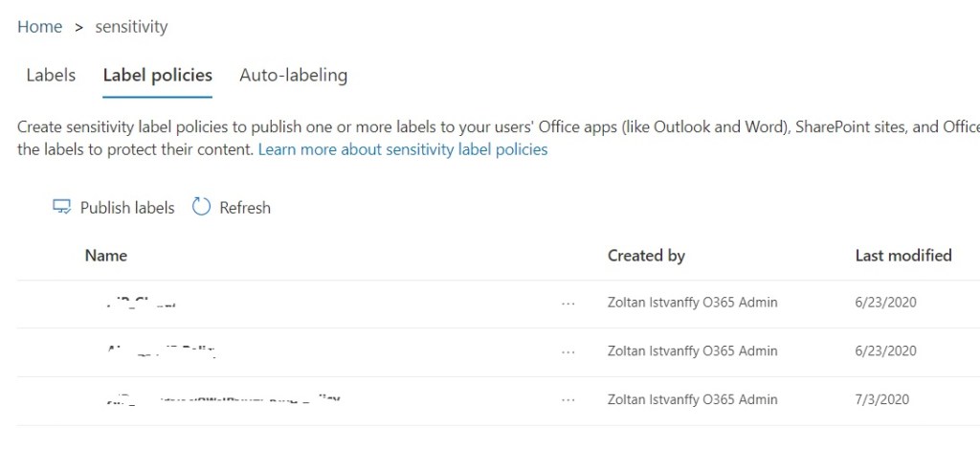
Task: Click the third row's Created by cell
Action: click(x=692, y=399)
